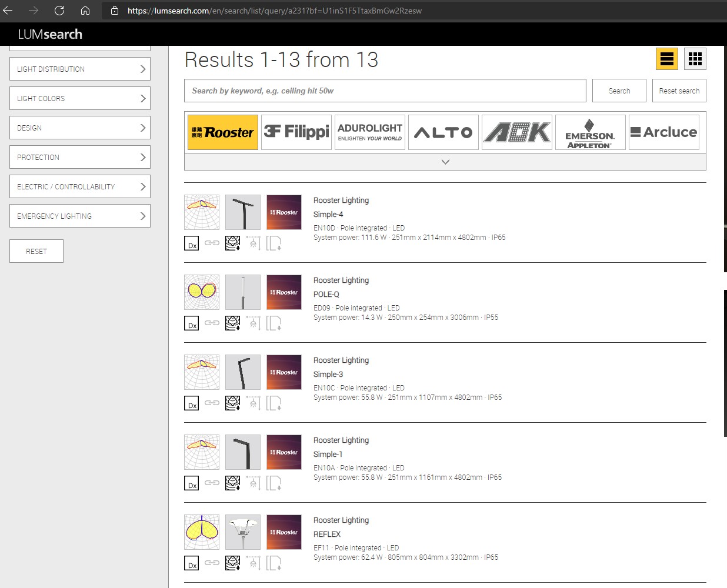727x588 pixels.
Task: Select the AOK manufacturer logo
Action: pyautogui.click(x=517, y=132)
